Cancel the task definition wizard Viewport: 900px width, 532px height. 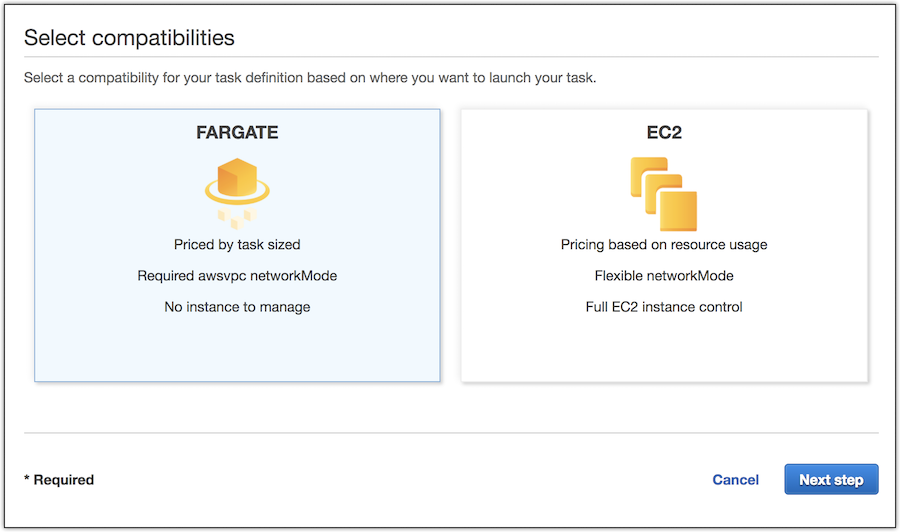pyautogui.click(x=735, y=480)
